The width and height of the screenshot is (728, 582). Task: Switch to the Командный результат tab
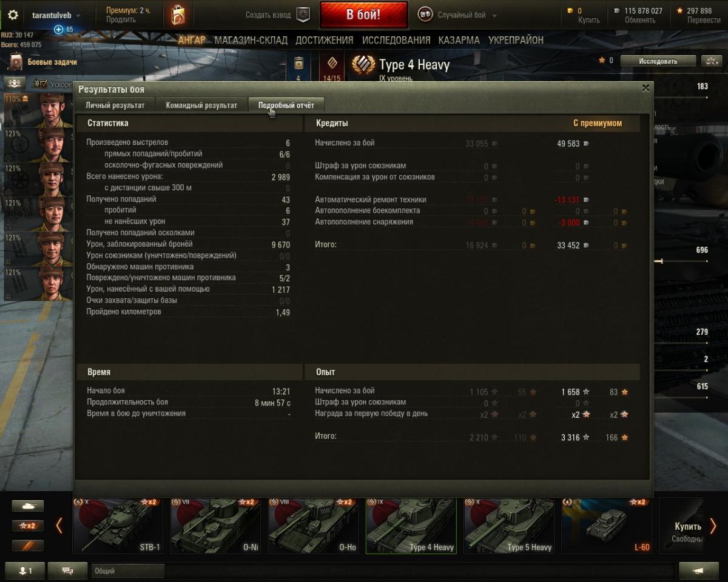(201, 105)
